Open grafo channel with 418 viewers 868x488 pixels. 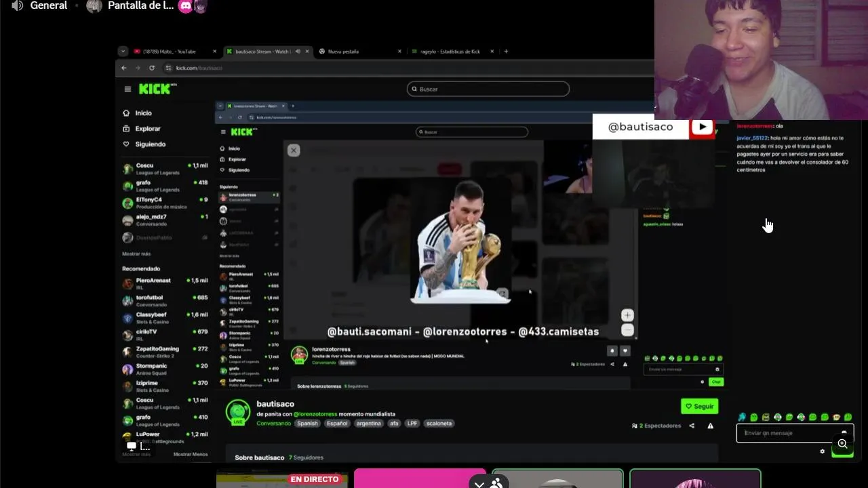[x=165, y=186]
